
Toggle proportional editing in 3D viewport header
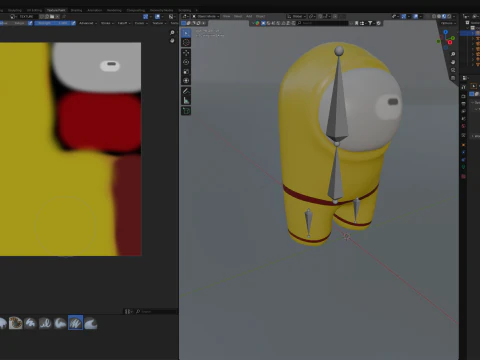point(335,16)
